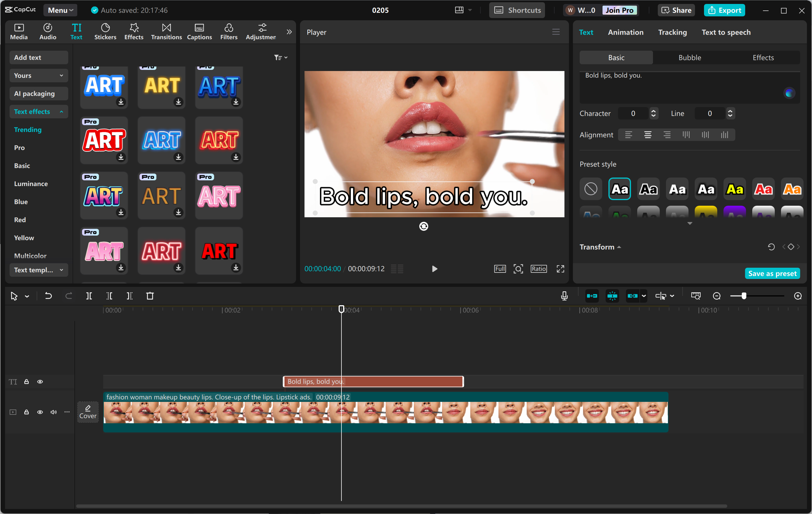Select the red neon ART effect thumbnail
Screen dimensions: 812x514
[161, 251]
